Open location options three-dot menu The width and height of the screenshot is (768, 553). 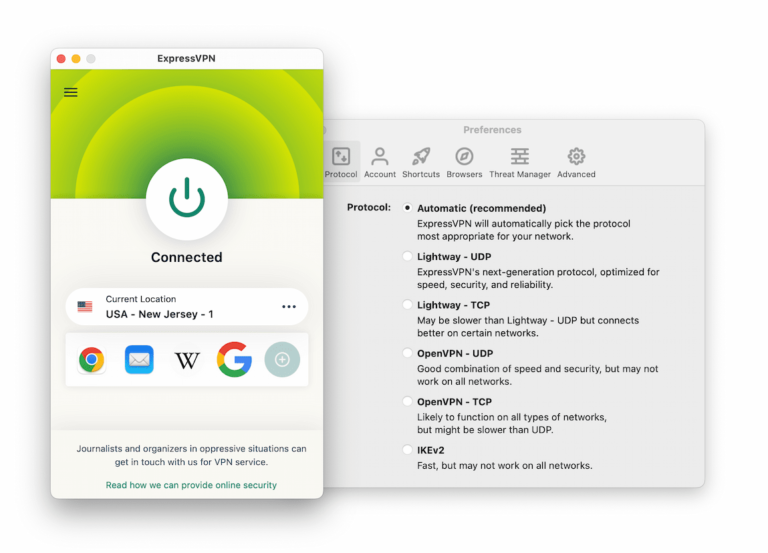click(x=289, y=307)
